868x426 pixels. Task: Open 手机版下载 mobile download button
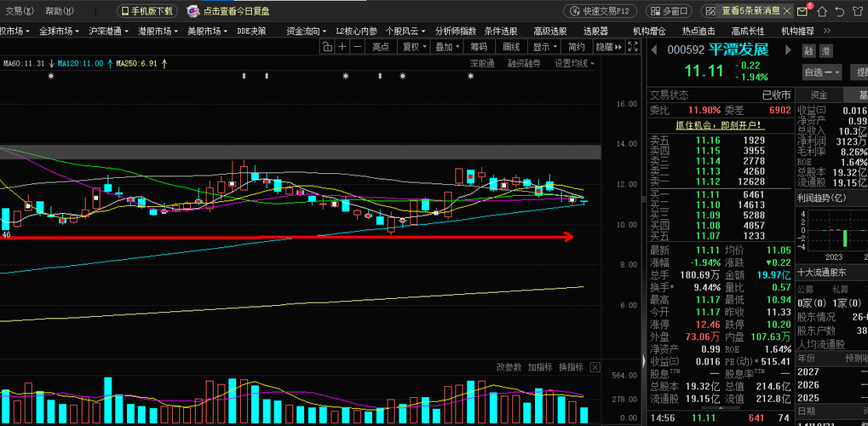[x=147, y=10]
